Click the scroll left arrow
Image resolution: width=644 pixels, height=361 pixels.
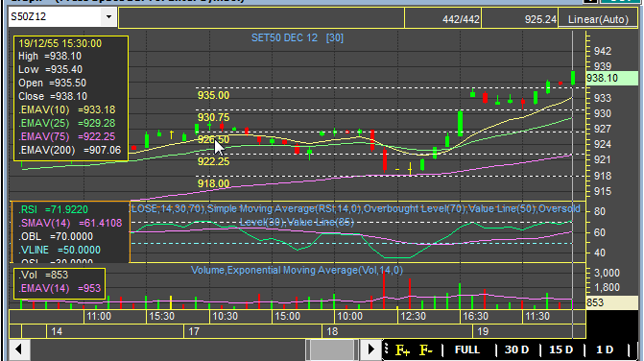click(x=18, y=349)
